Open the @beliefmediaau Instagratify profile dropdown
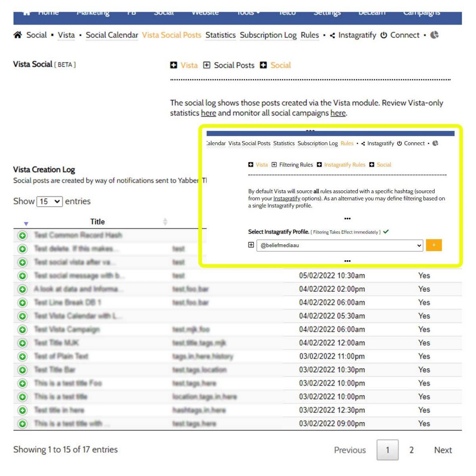Viewport: 476px width, 476px height. [340, 245]
